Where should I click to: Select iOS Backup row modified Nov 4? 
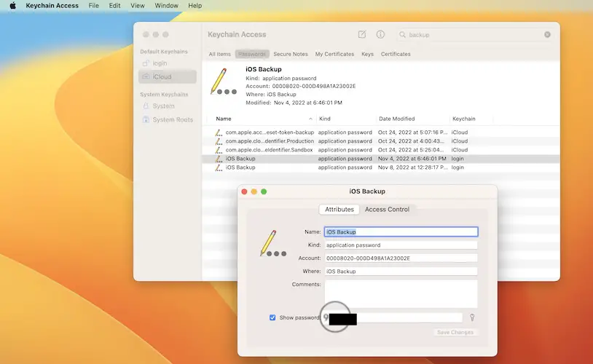[381, 159]
